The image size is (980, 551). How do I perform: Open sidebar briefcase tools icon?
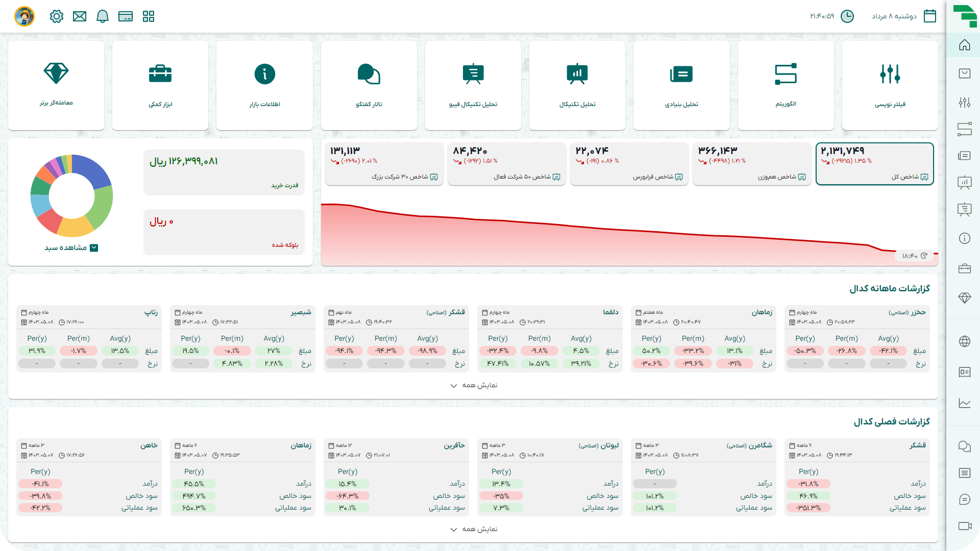click(964, 268)
